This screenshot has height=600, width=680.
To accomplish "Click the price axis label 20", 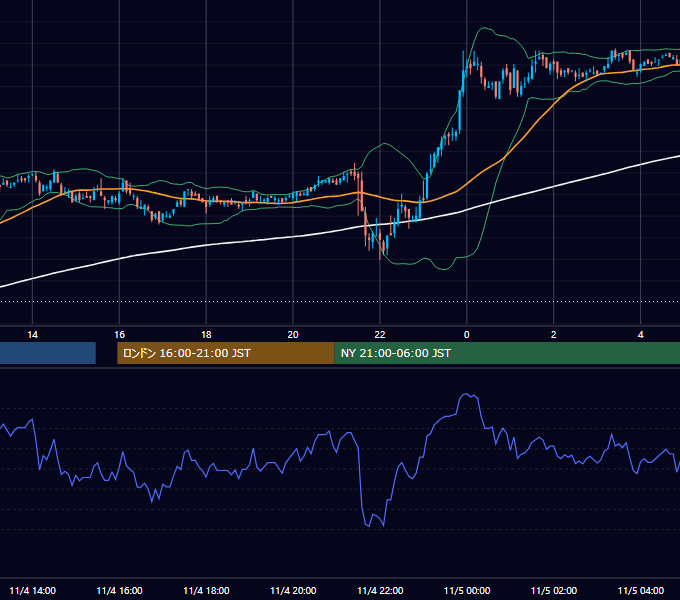I will pos(293,334).
